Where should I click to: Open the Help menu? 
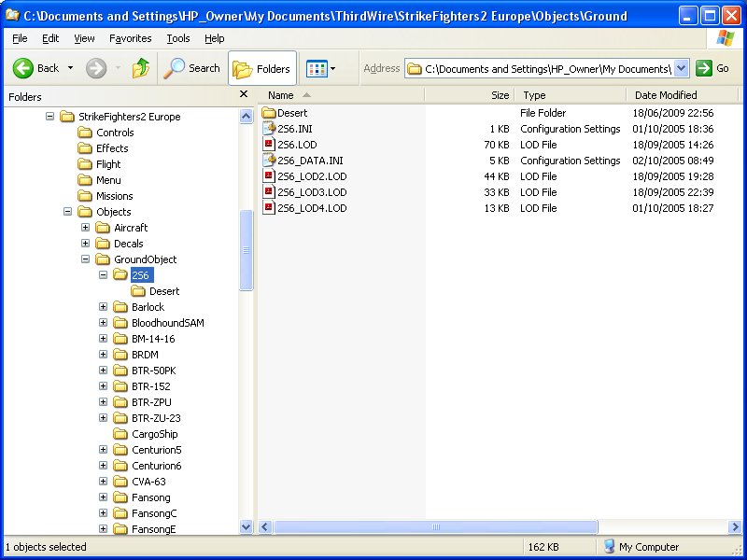pos(215,38)
